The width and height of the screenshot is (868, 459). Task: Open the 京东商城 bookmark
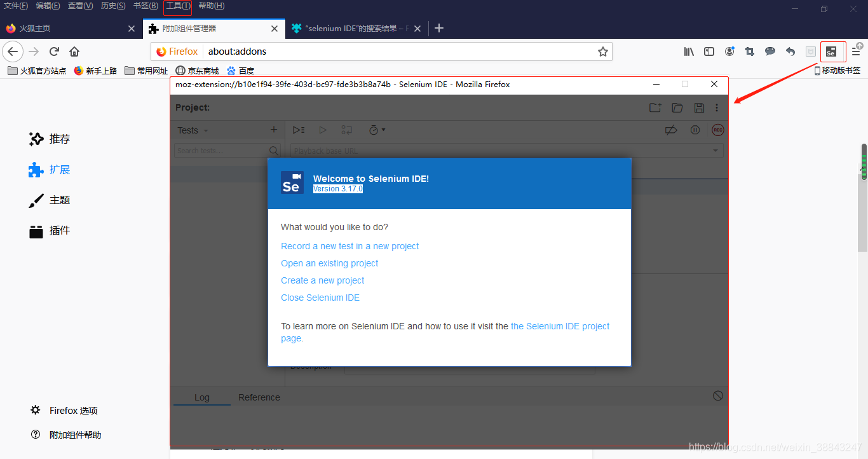click(x=197, y=71)
